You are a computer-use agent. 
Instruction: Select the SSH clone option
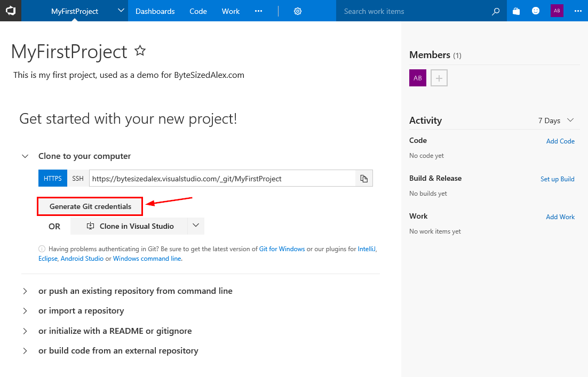pos(78,179)
